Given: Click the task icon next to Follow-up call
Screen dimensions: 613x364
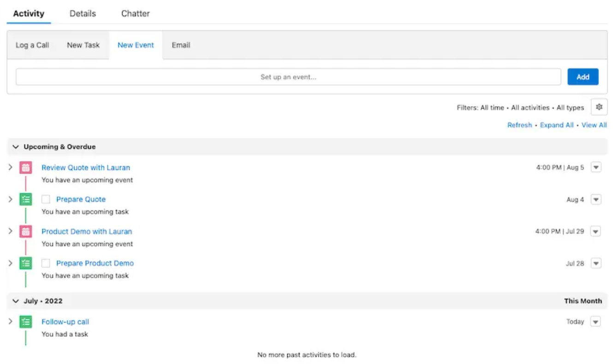Looking at the screenshot, I should 25,322.
